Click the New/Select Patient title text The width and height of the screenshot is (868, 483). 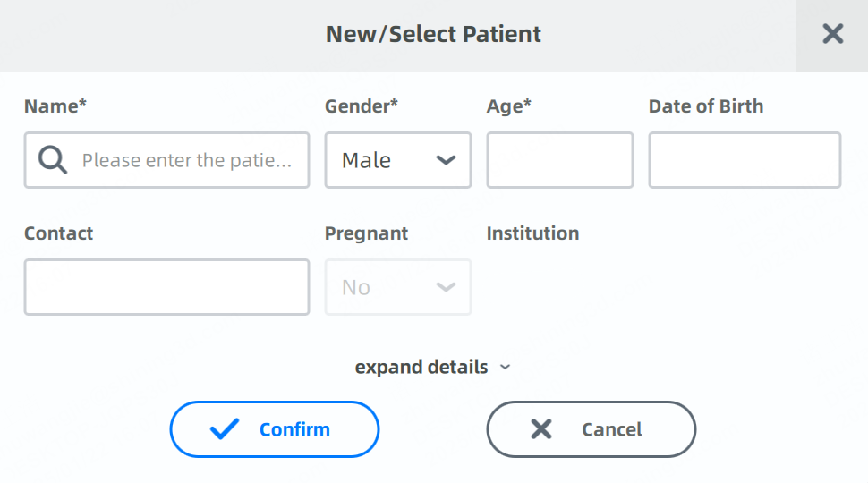coord(433,35)
